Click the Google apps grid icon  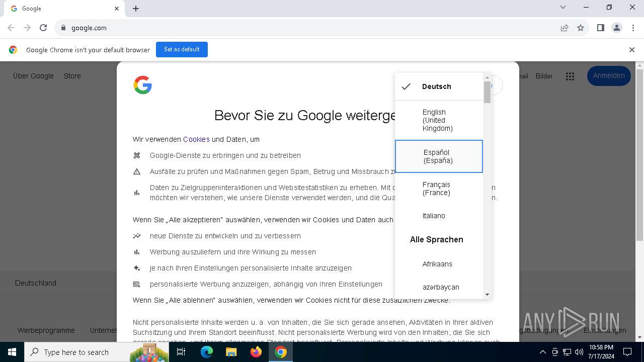[570, 76]
